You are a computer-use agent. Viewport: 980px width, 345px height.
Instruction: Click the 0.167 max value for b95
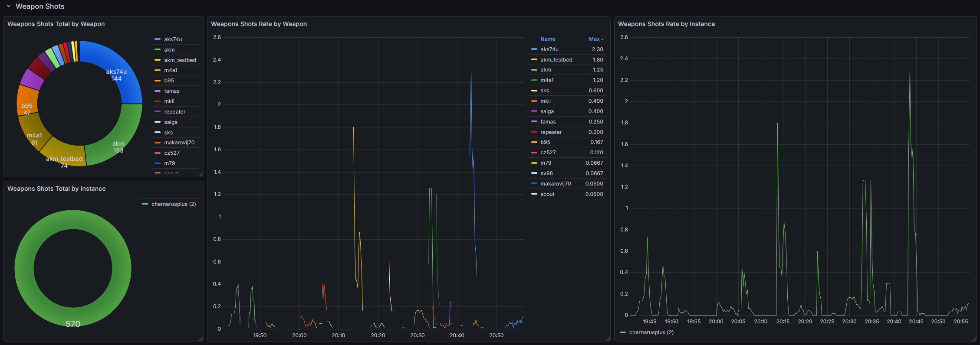tap(597, 142)
